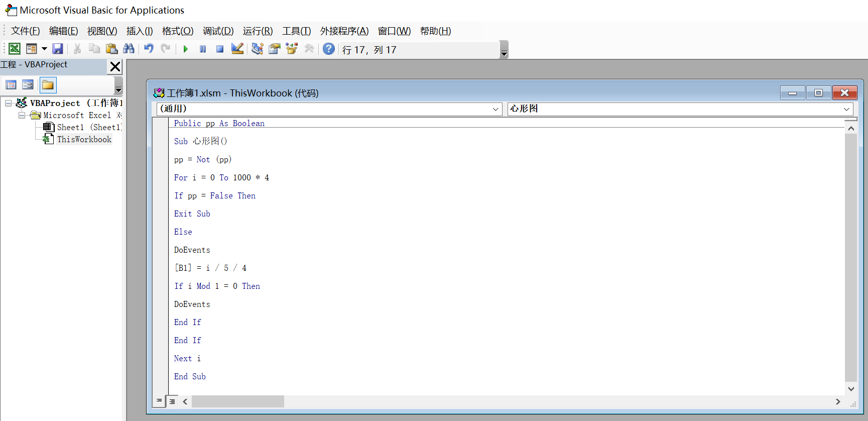The width and height of the screenshot is (868, 421).
Task: Open the 工具(T) menu
Action: tap(297, 31)
